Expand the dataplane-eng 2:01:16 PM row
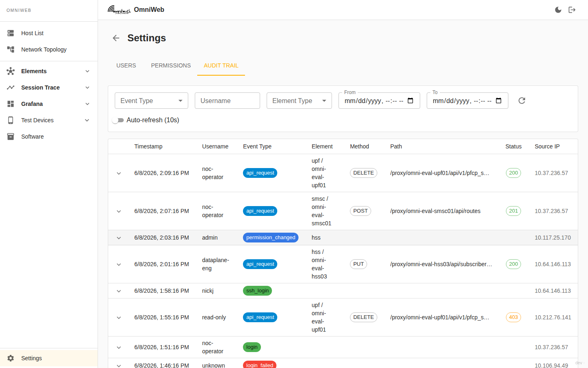The height and width of the screenshot is (368, 588). click(119, 265)
